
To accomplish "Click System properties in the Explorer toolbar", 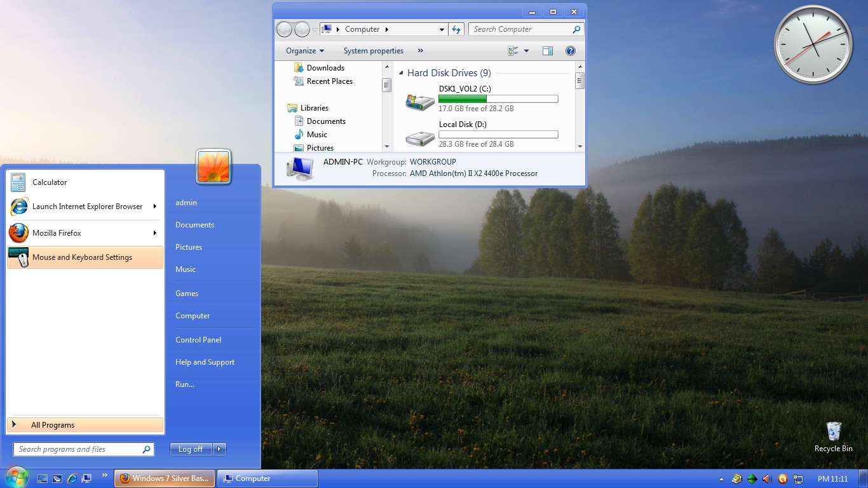I will (x=374, y=50).
